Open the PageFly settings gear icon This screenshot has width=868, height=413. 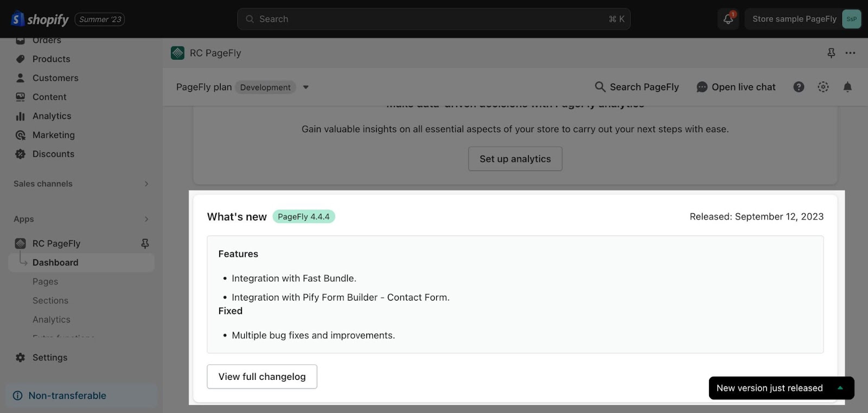point(823,87)
